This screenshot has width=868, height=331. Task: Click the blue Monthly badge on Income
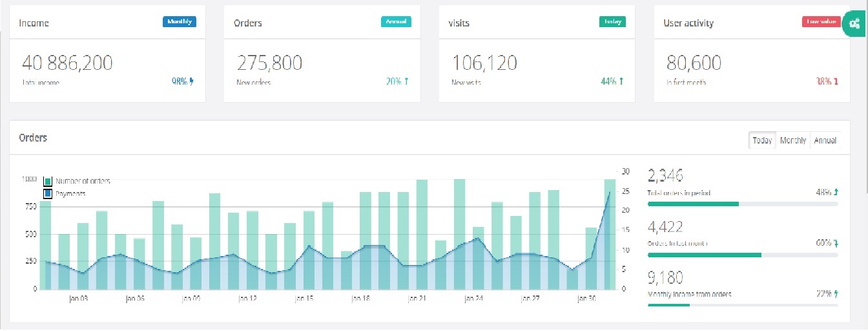pyautogui.click(x=179, y=21)
